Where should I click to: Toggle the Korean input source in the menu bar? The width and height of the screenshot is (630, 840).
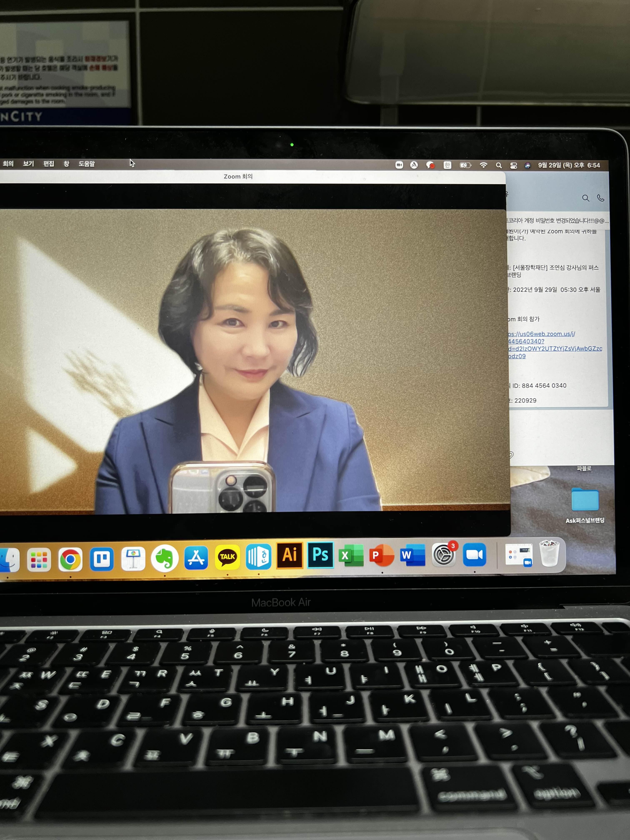pos(447,165)
